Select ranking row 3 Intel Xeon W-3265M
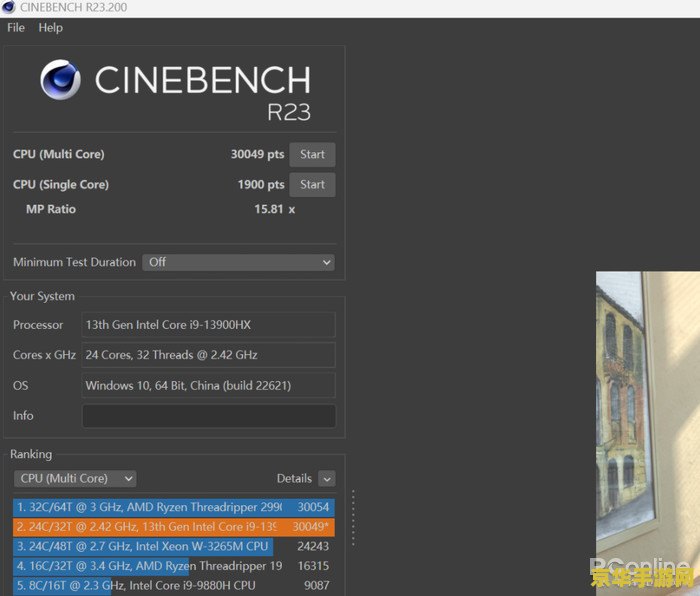 (x=174, y=546)
